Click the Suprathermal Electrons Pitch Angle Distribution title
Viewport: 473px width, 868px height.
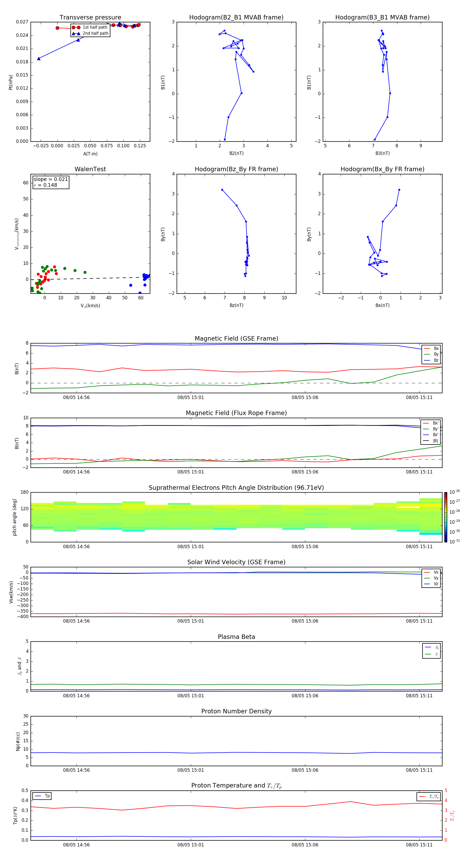point(236,488)
